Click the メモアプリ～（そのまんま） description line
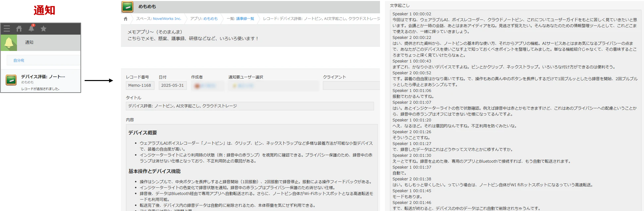This screenshot has height=211, width=644. [x=155, y=32]
